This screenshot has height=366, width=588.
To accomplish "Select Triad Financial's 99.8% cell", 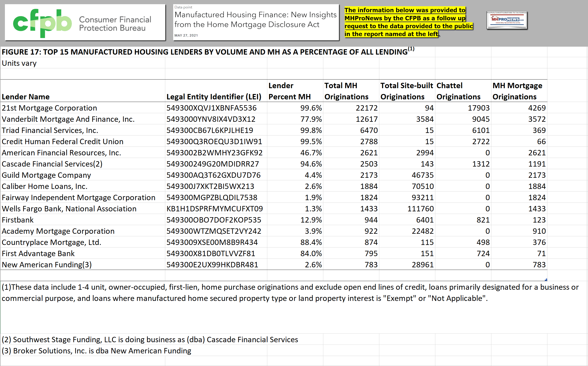I will pos(311,130).
